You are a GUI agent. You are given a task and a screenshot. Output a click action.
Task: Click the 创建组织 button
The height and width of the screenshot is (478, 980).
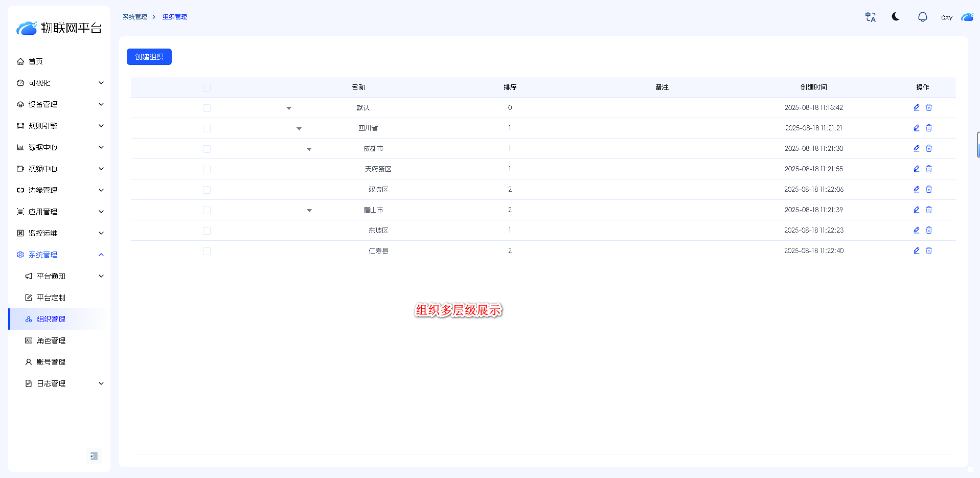point(149,57)
